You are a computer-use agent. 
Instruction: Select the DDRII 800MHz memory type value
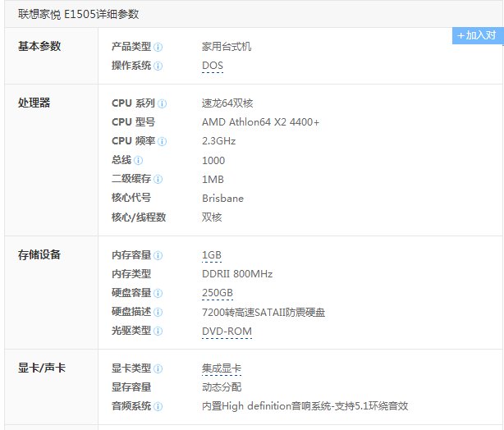237,274
